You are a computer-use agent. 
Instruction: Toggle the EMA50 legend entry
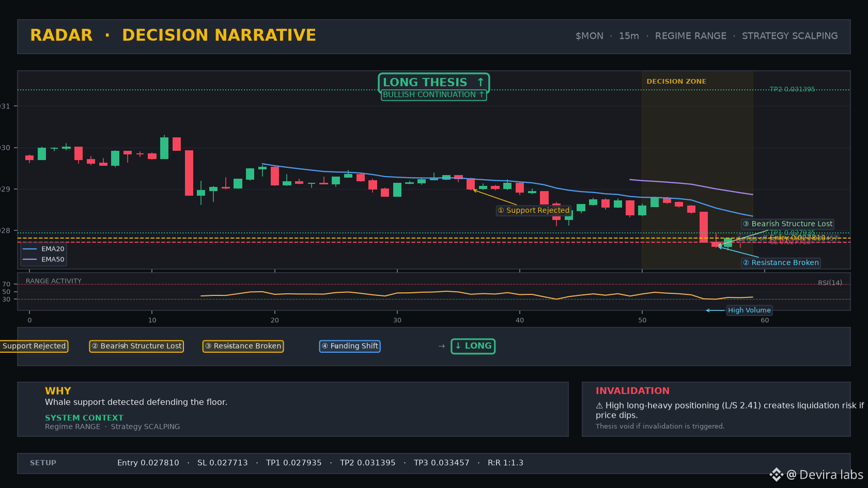tap(44, 260)
